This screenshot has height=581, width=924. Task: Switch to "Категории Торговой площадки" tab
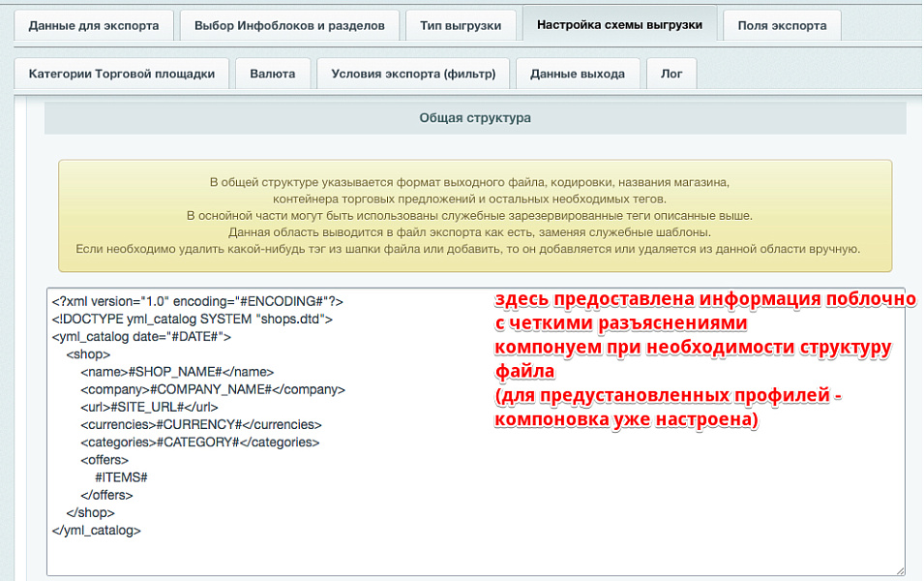pyautogui.click(x=121, y=72)
